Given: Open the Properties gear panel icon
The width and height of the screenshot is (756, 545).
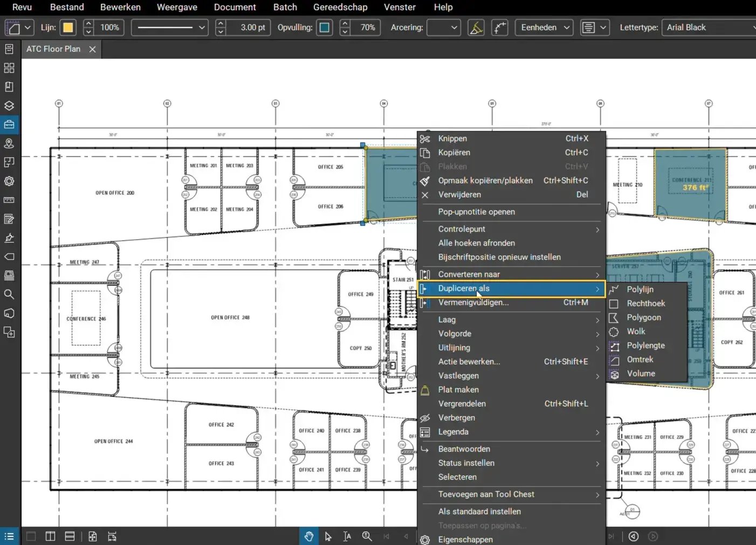Looking at the screenshot, I should 9,181.
